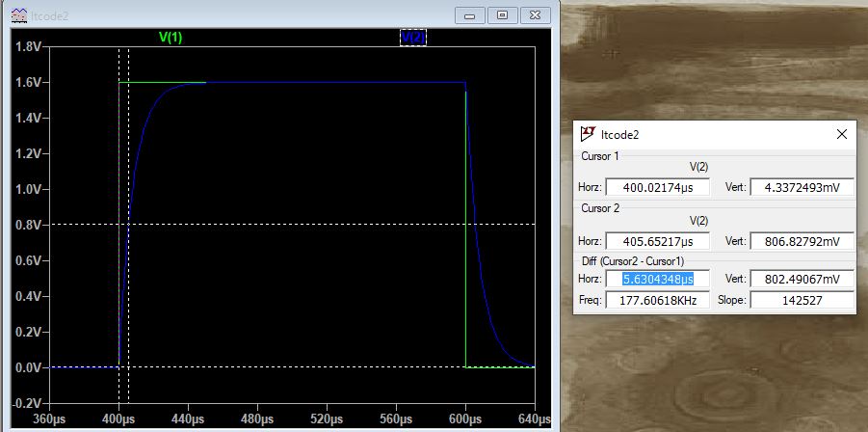The image size is (868, 432).
Task: Click the 520µs label on time axis
Action: click(327, 419)
